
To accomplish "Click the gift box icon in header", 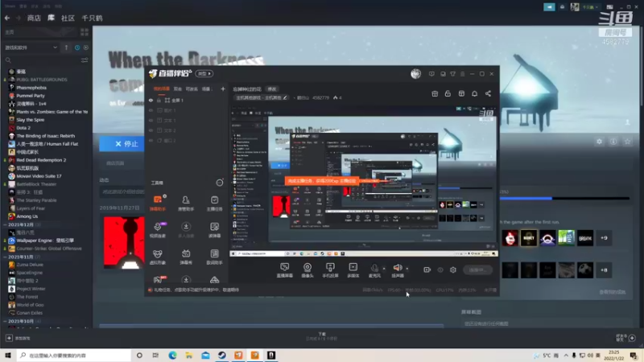I will point(435,93).
